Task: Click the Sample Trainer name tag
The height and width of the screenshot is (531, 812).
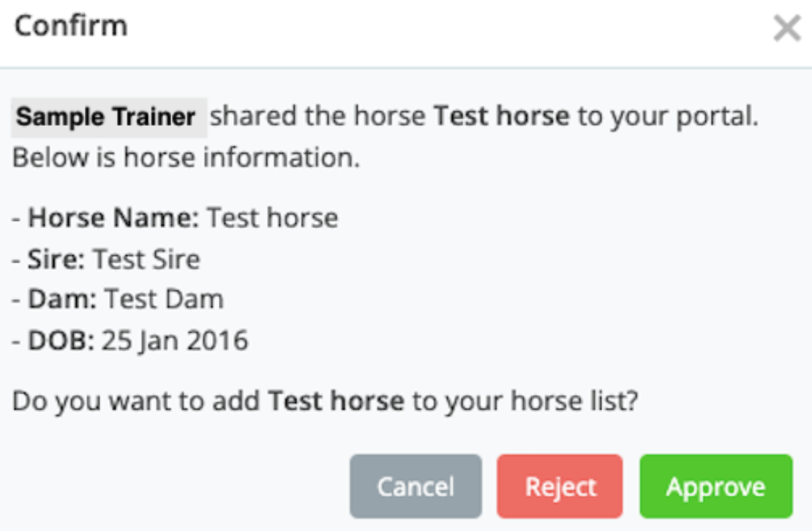Action: pyautogui.click(x=108, y=117)
